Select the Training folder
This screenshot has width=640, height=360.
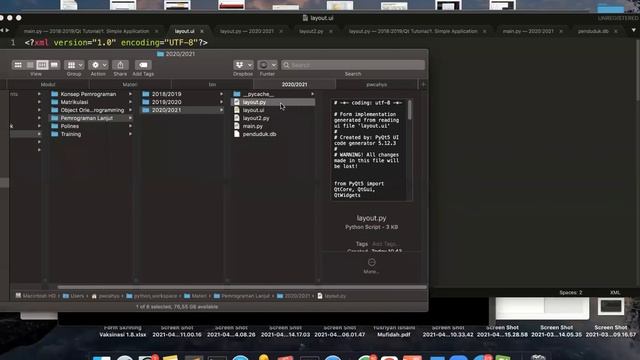(x=71, y=134)
